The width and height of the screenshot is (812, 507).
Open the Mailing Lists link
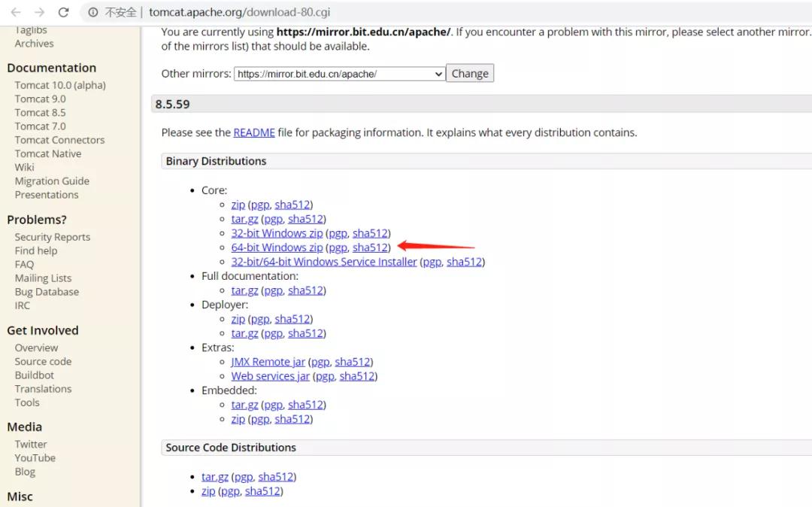pyautogui.click(x=43, y=278)
